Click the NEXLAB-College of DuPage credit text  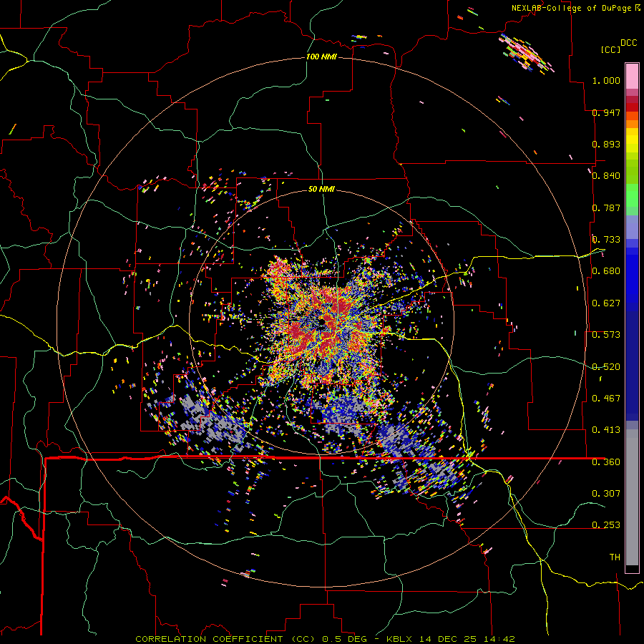click(x=571, y=8)
